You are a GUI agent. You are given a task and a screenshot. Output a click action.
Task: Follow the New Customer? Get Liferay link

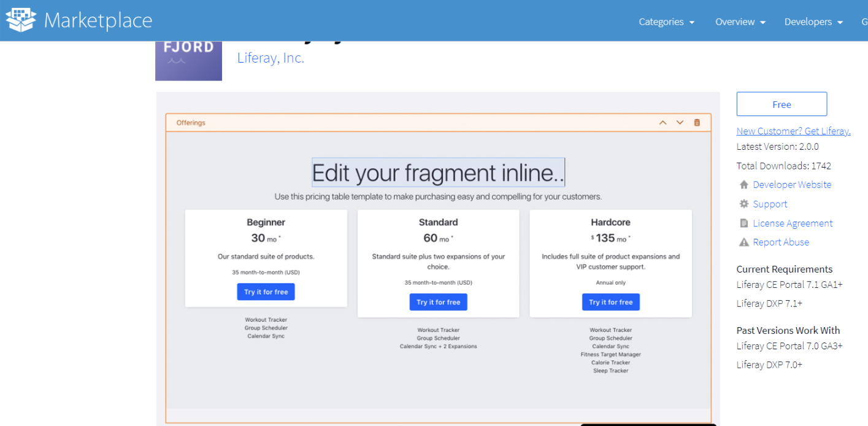pos(793,131)
